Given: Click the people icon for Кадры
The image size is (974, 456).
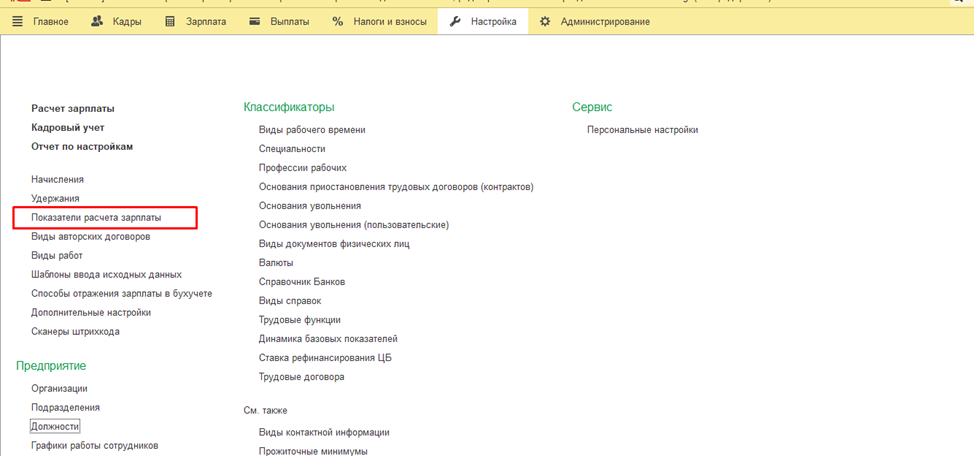Looking at the screenshot, I should pos(97,21).
